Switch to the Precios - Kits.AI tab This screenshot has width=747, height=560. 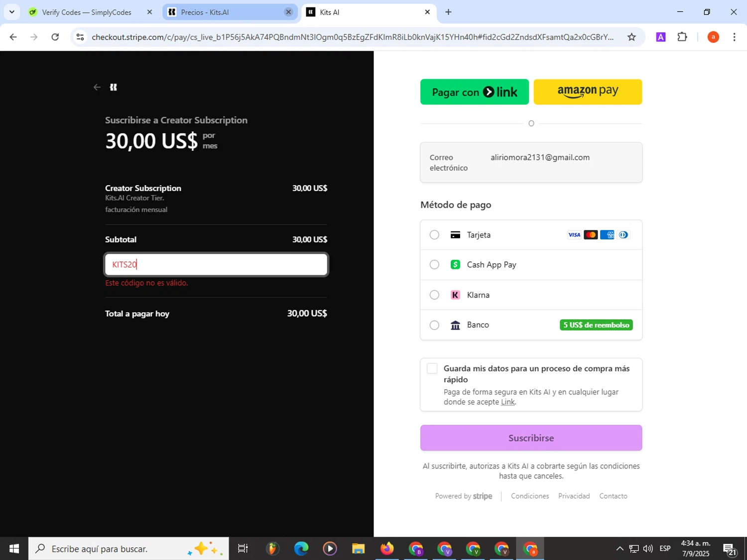click(x=230, y=12)
